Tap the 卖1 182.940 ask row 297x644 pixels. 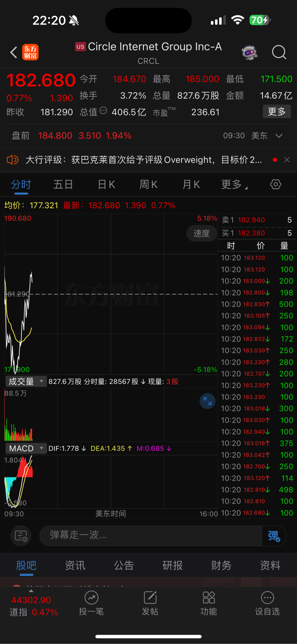[257, 220]
